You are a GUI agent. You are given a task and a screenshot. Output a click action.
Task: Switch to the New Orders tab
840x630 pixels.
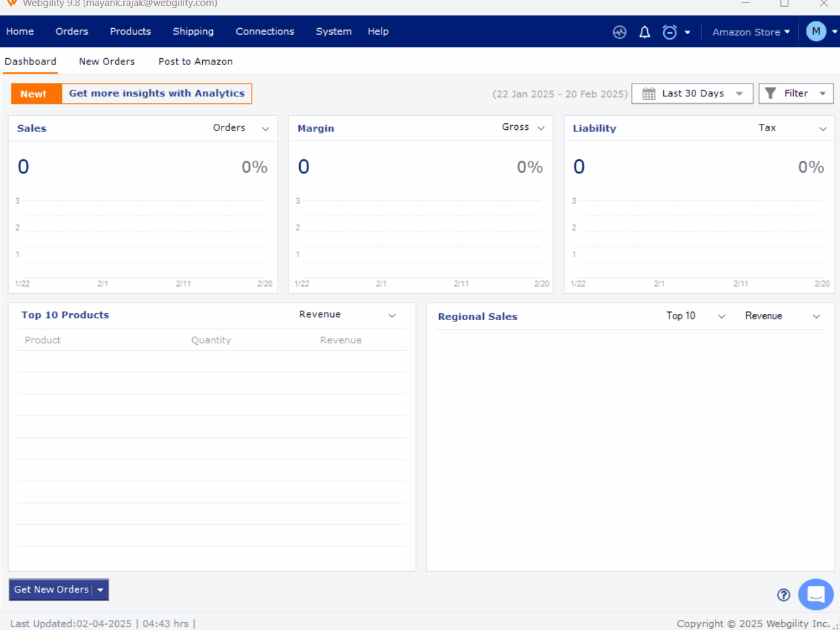pyautogui.click(x=106, y=62)
